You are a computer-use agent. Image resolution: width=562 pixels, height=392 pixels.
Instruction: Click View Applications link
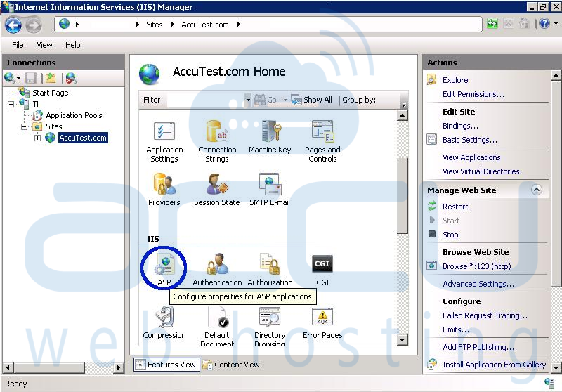coord(471,157)
